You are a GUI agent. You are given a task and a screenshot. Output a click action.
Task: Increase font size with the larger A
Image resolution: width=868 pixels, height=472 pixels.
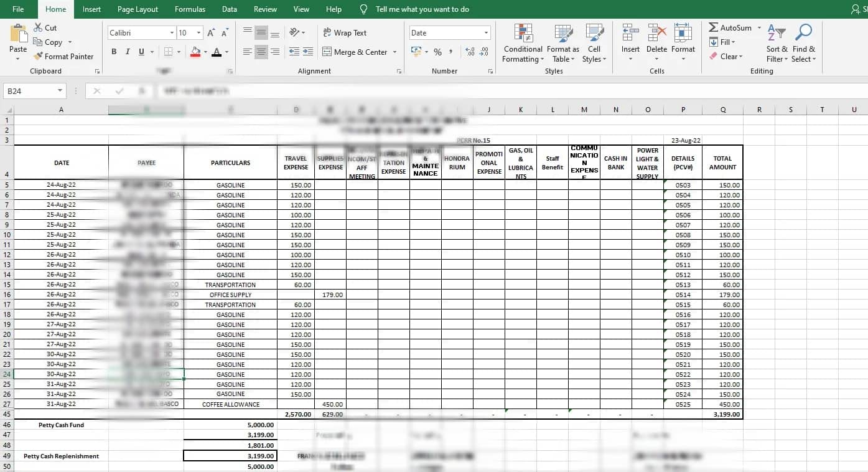211,32
